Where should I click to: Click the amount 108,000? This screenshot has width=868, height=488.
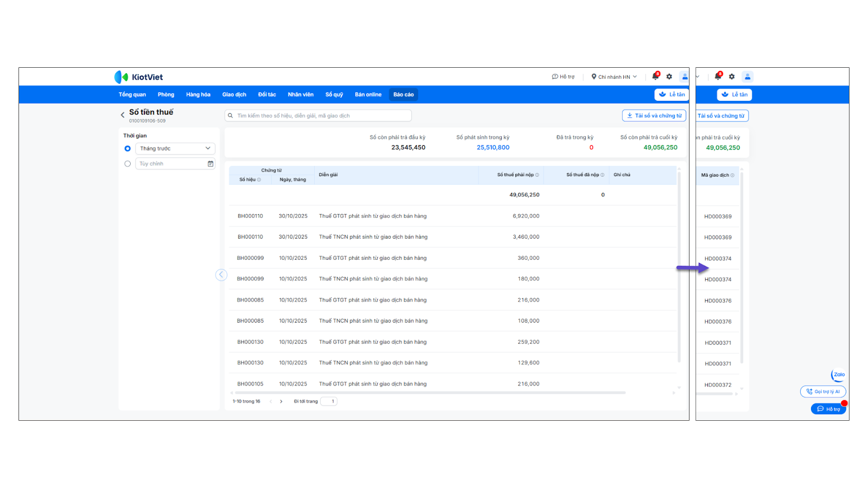[x=528, y=321]
